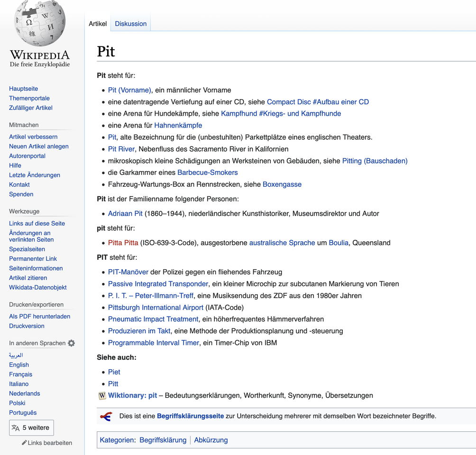Switch to the English language version
The image size is (476, 455).
click(x=19, y=364)
